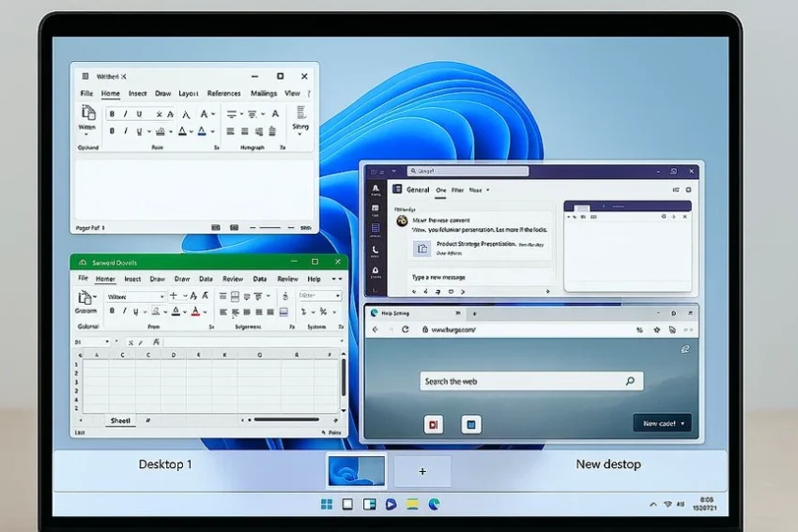798x532 pixels.
Task: Click the refresh icon in Edge browser
Action: (406, 329)
